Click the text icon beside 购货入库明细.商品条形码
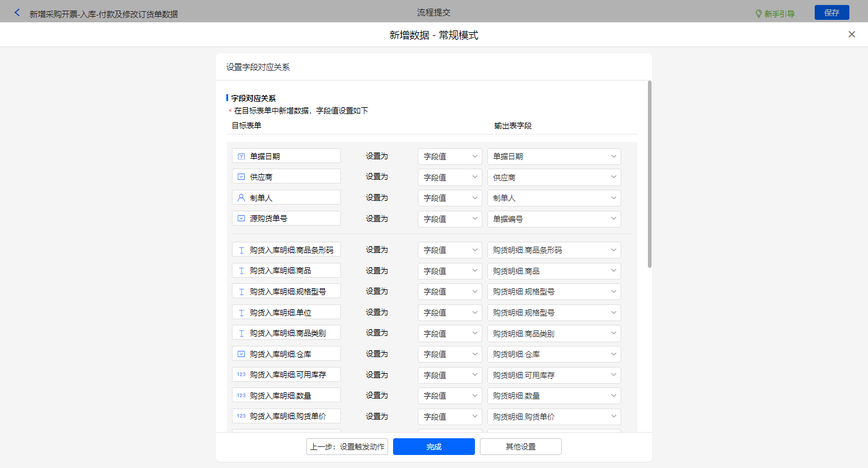868x468 pixels. click(241, 250)
